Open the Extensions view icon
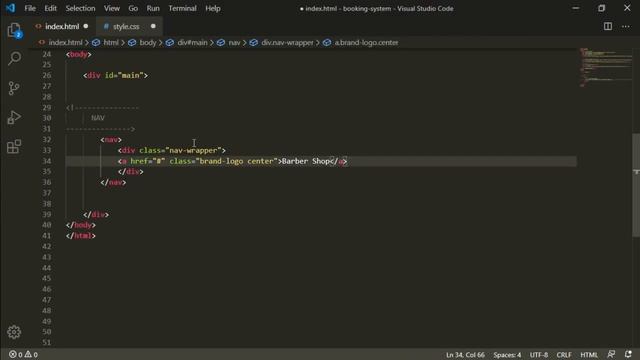Screen dimensions: 640x360 (14, 147)
